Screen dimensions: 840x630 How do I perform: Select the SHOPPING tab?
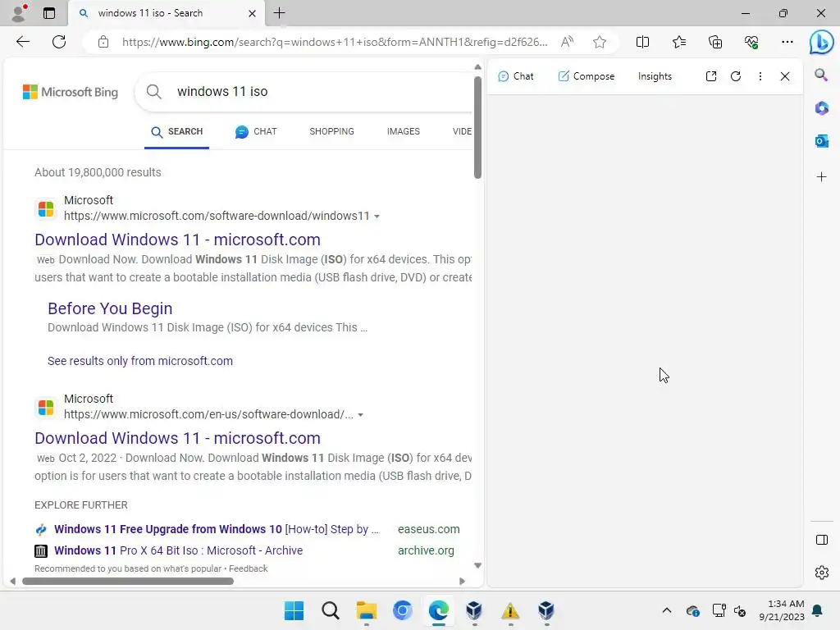(331, 132)
